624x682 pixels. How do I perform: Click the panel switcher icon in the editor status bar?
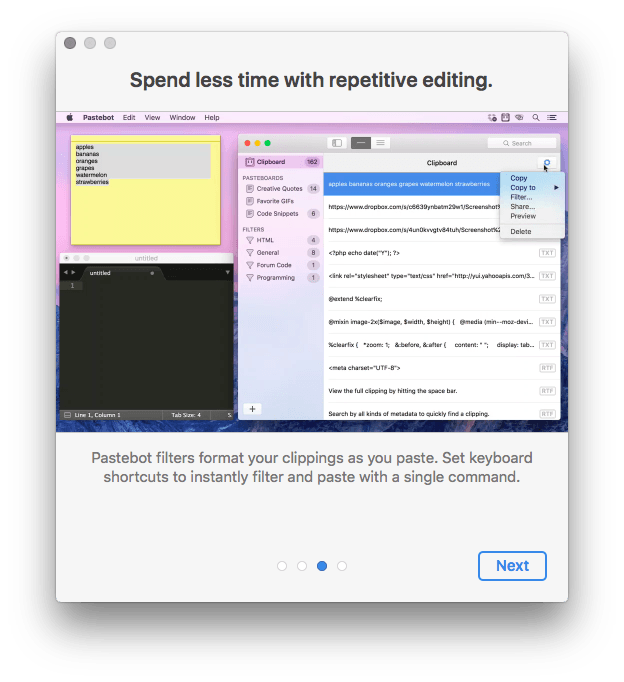(67, 415)
